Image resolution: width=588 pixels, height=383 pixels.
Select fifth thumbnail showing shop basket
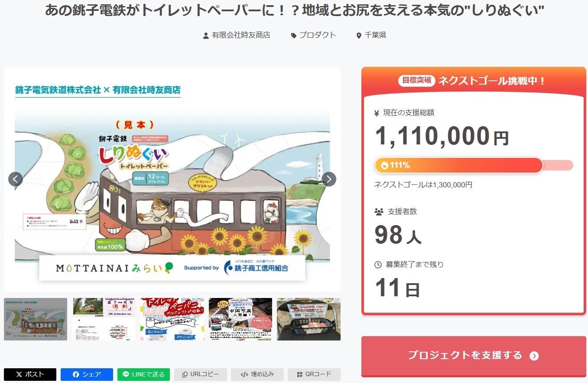tap(309, 319)
